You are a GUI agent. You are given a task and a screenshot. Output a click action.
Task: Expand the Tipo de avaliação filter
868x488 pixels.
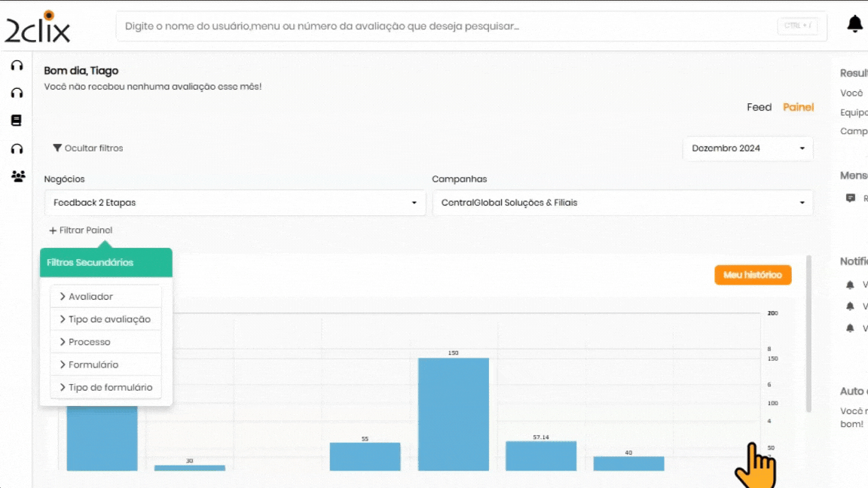point(105,319)
